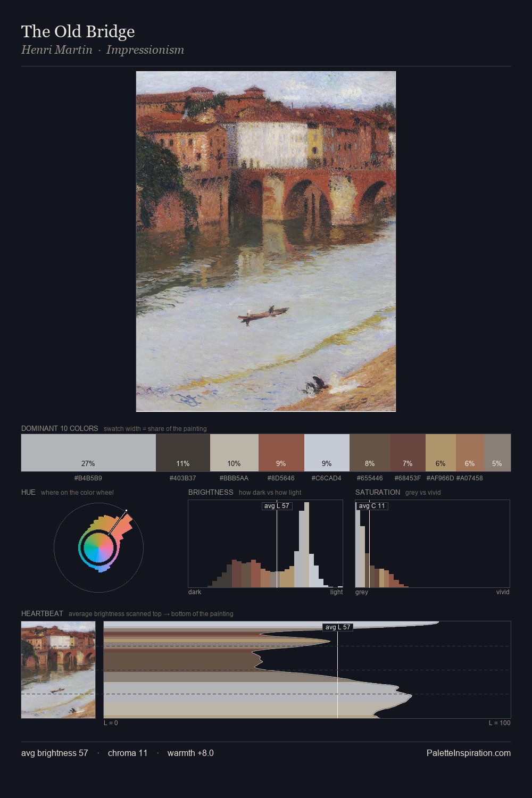
Task: Click the main Old Bridge painting image
Action: click(x=266, y=242)
